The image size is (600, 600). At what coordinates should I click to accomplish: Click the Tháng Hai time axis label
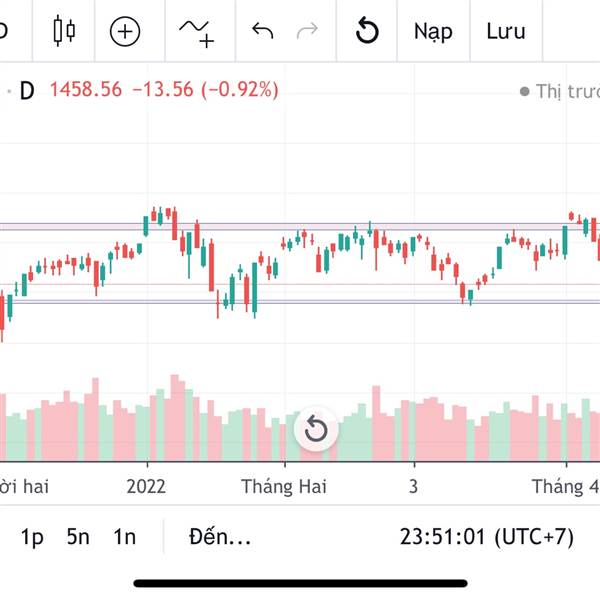(284, 486)
